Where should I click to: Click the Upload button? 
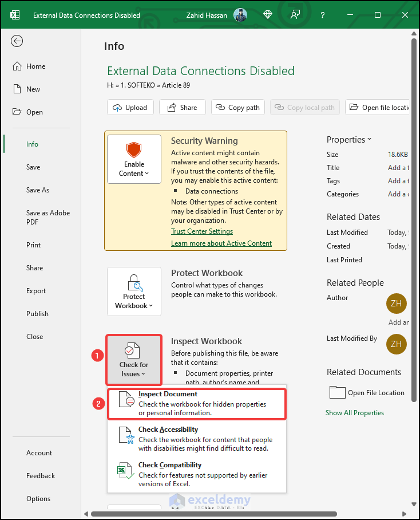[x=130, y=108]
